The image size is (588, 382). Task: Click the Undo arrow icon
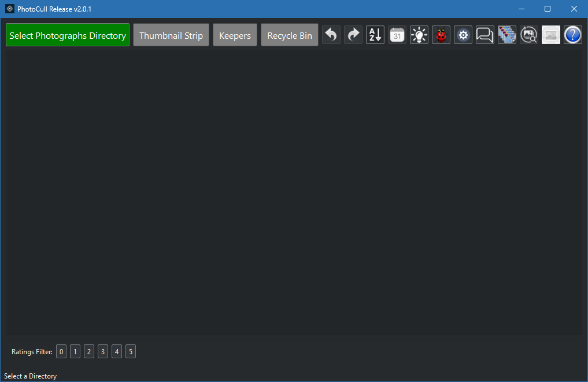coord(331,35)
